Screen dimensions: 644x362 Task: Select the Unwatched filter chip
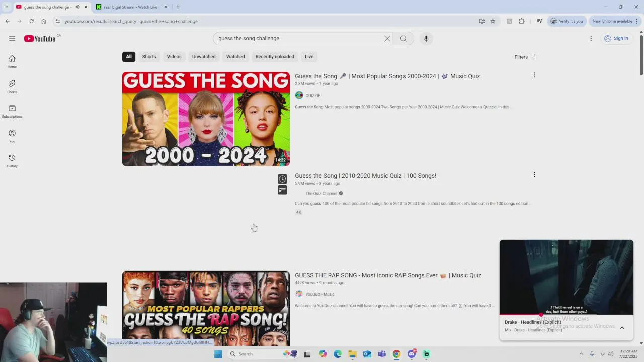[204, 57]
